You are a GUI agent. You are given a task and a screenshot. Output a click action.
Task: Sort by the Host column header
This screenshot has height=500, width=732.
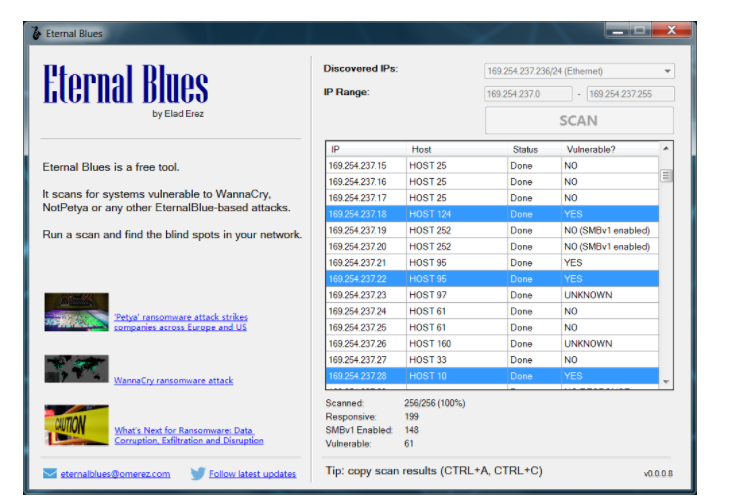point(457,149)
